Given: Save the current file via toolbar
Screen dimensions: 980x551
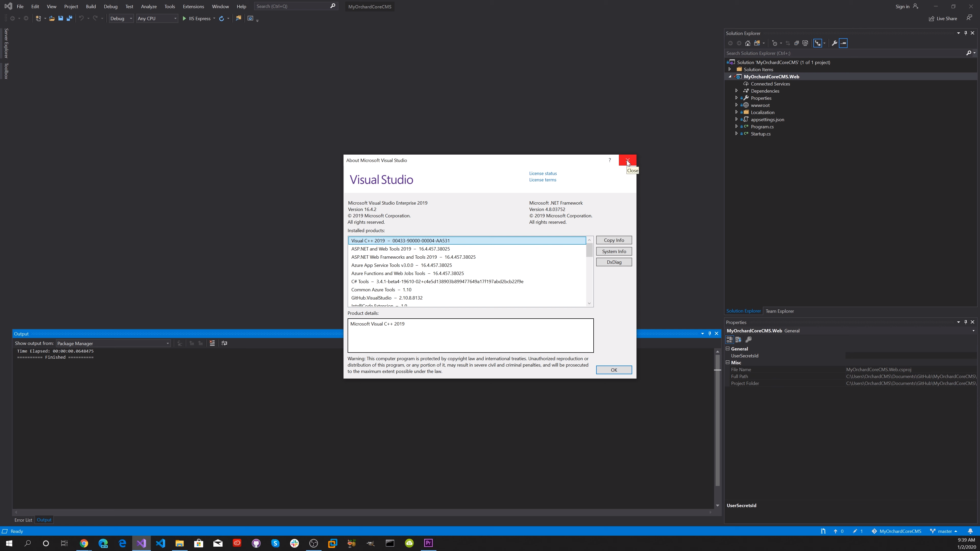Looking at the screenshot, I should pyautogui.click(x=60, y=18).
